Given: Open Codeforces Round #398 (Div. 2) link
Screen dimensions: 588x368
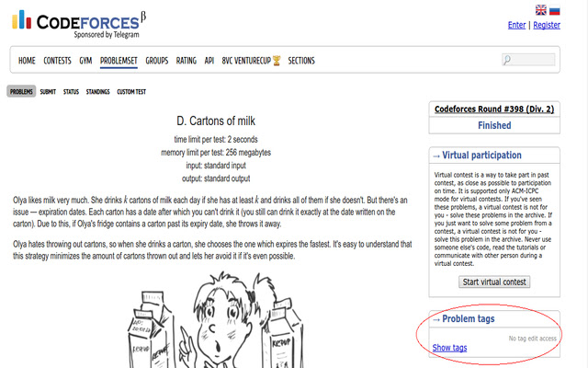Looking at the screenshot, I should [x=494, y=109].
